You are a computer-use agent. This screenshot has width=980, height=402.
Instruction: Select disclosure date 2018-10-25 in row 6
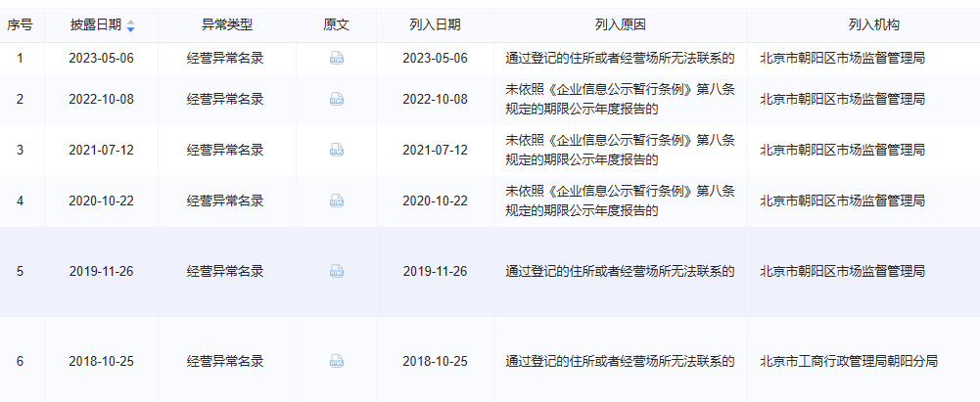(101, 362)
